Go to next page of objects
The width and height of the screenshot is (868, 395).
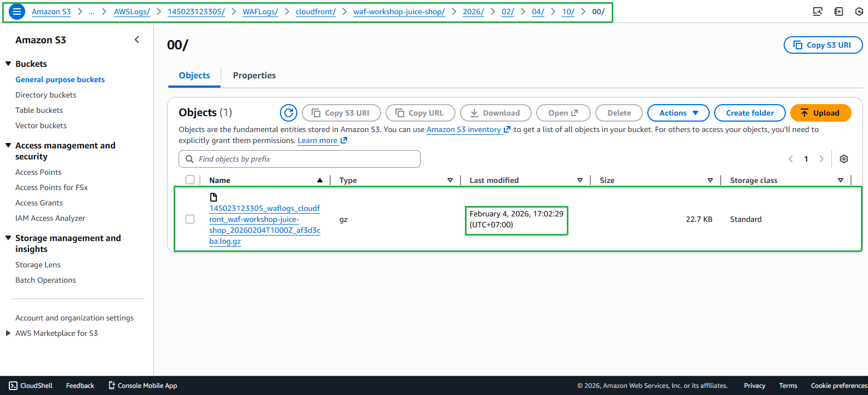point(821,159)
